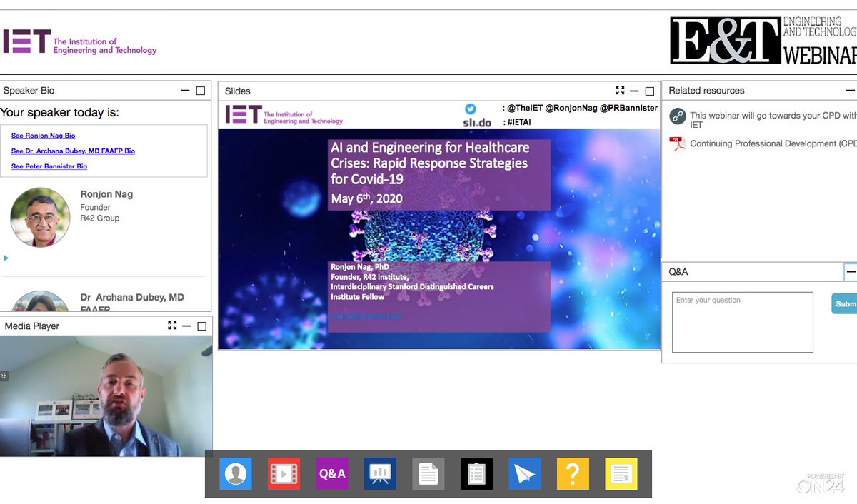This screenshot has height=504, width=857.
Task: Click the Twitter bird icon on slide
Action: [470, 109]
